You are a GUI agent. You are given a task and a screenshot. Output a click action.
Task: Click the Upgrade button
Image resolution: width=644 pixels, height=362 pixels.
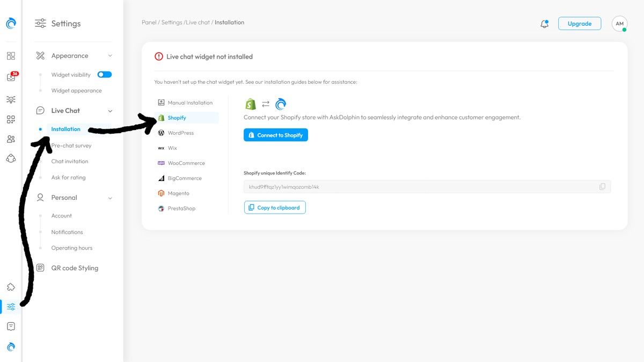[x=580, y=24]
